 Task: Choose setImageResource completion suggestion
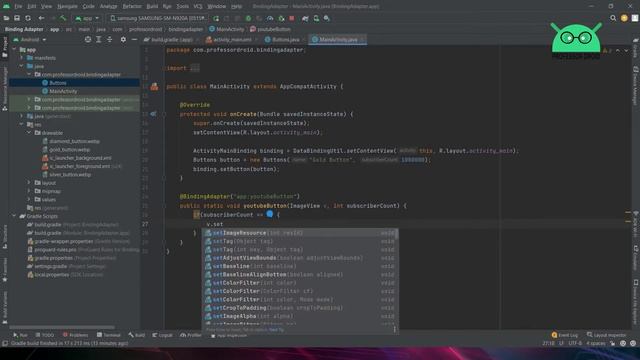pos(300,233)
